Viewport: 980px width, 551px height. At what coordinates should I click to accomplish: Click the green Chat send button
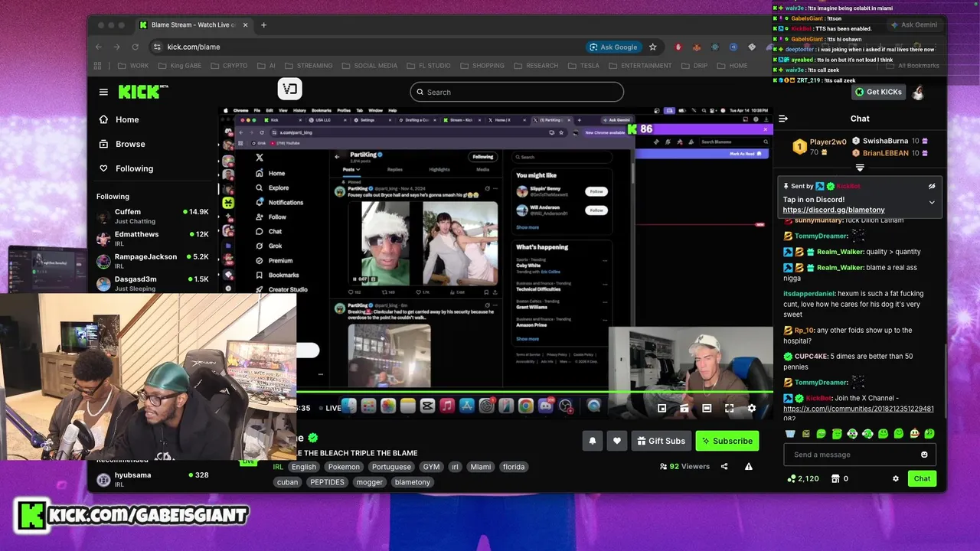[922, 479]
